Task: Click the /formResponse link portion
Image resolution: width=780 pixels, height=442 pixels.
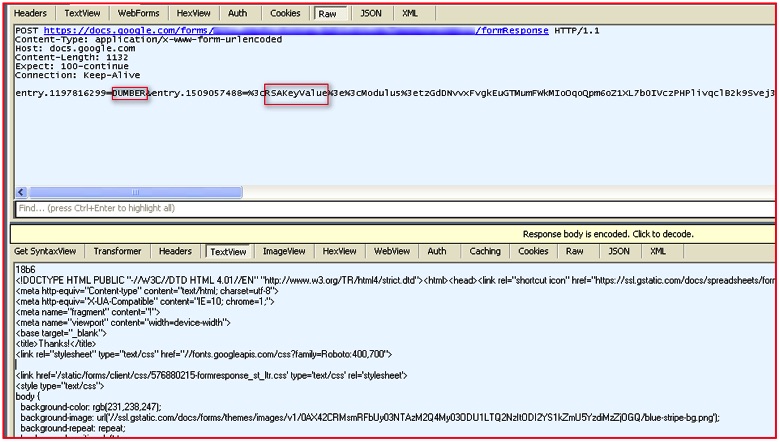Action: (512, 30)
